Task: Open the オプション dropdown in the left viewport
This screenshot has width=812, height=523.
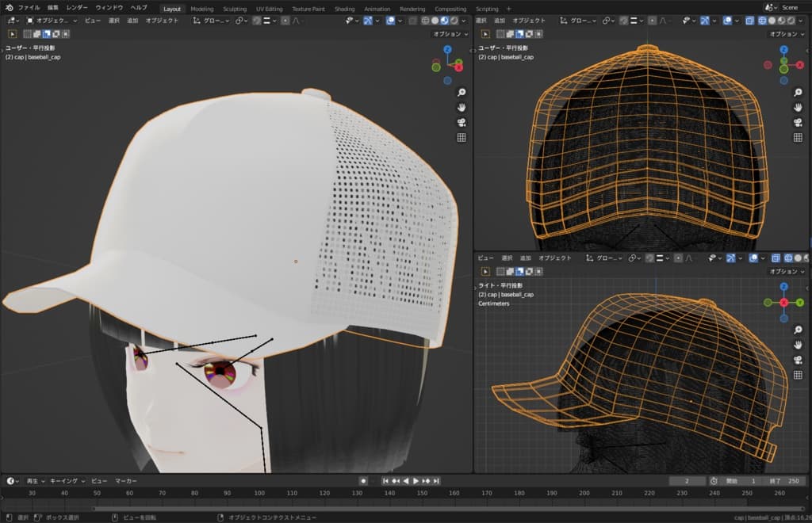Action: click(449, 34)
